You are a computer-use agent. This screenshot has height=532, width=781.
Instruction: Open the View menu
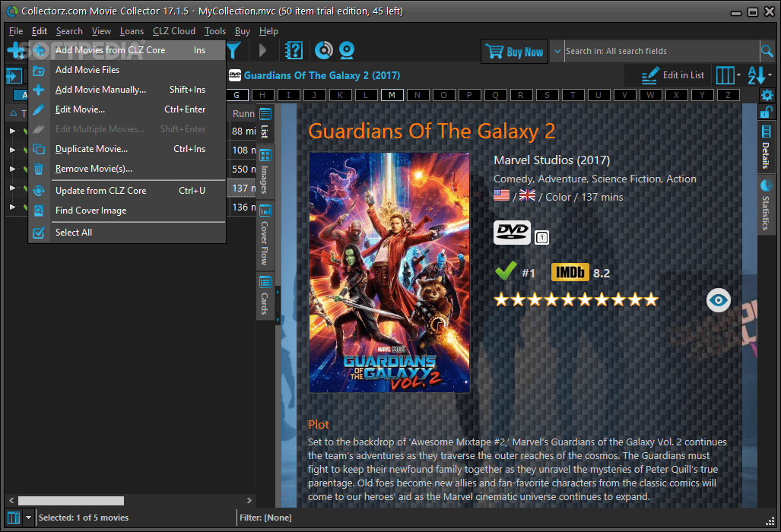coord(101,31)
